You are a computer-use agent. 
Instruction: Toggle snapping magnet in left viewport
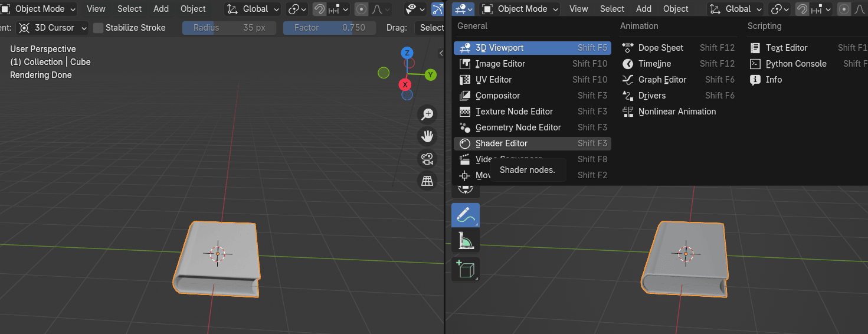click(319, 9)
